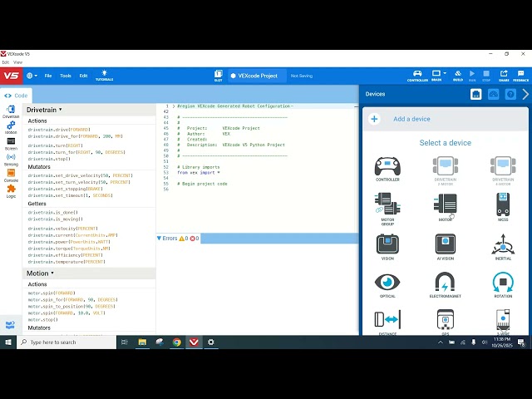Open the Controller toolbar button
532x399 pixels.
point(417,76)
